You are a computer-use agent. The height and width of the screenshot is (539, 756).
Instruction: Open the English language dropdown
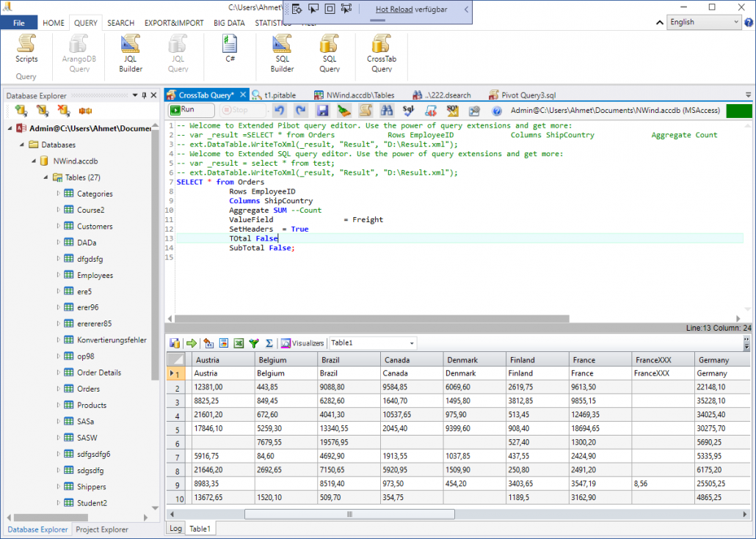click(x=704, y=22)
